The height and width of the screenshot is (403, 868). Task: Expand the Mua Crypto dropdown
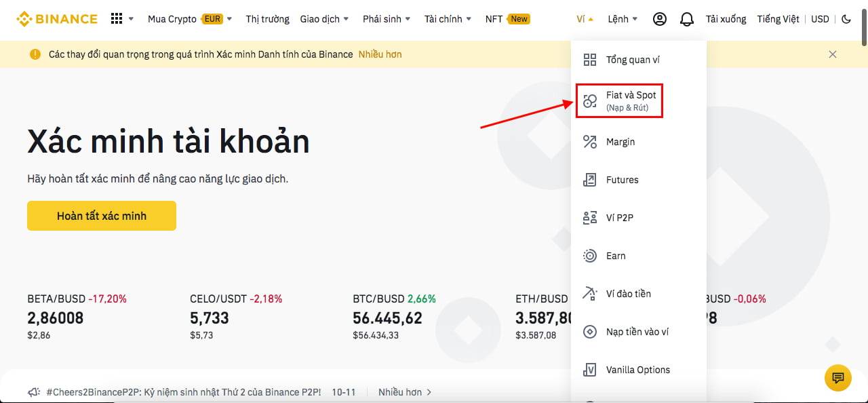(x=190, y=19)
